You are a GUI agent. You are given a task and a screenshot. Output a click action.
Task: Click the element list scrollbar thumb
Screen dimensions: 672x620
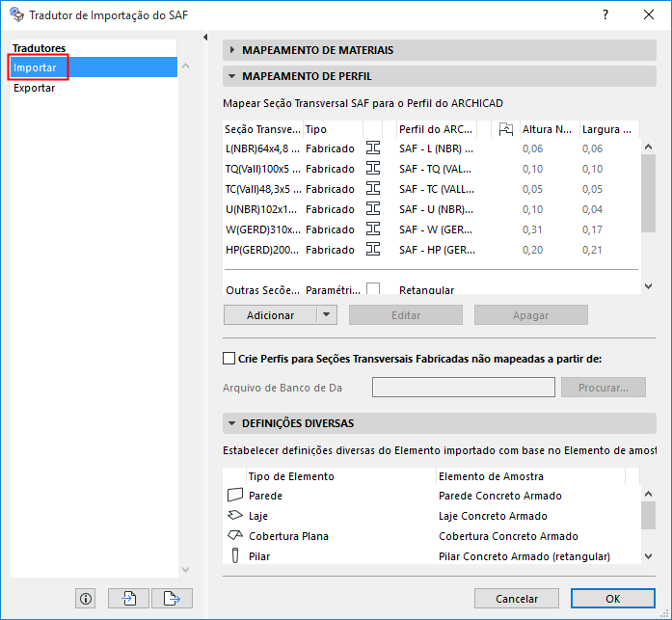[649, 516]
